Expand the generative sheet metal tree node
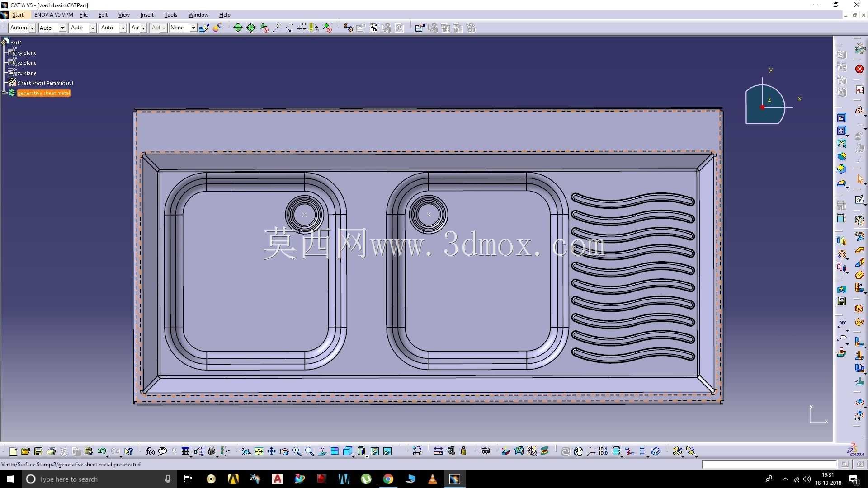This screenshot has width=868, height=488. coord(4,93)
